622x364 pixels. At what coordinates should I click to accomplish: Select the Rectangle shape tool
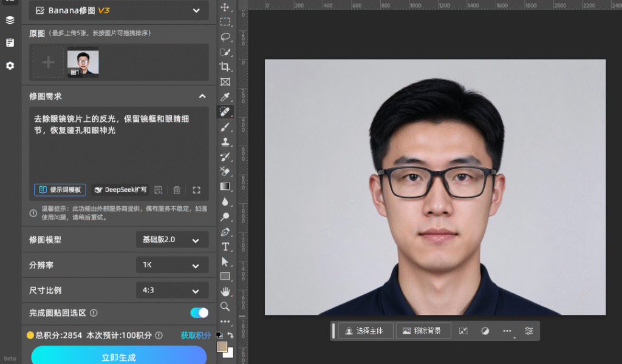coord(225,277)
